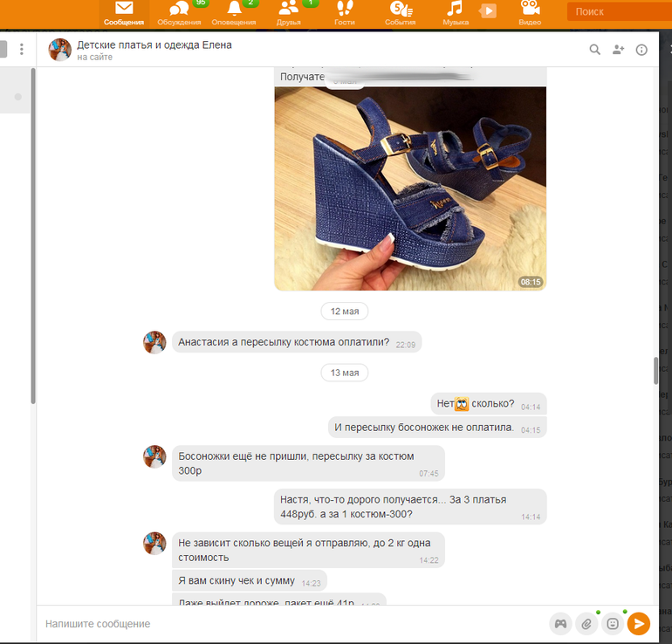Click the message field Напишите сообщение
The image size is (672, 644).
(x=288, y=624)
